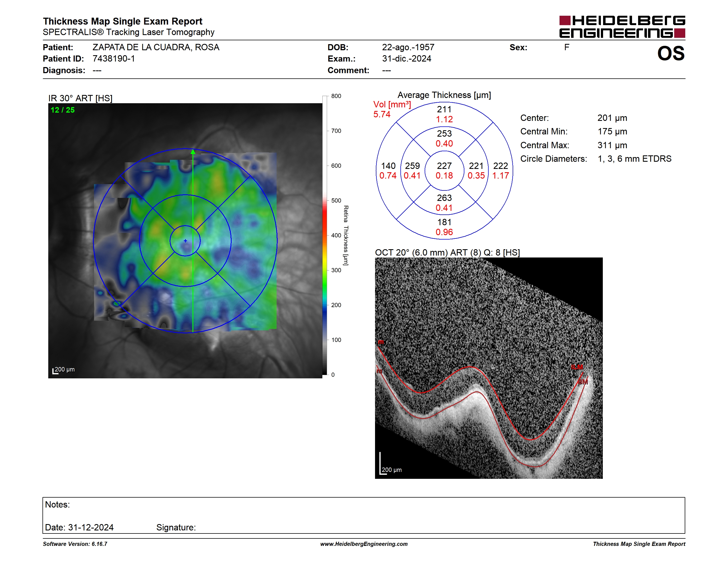Click the exam date 31-dic.-2024
728x563 pixels.
click(x=407, y=59)
